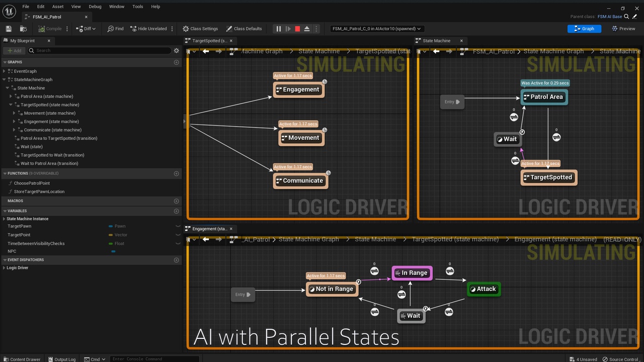Switch to Preview mode
The width and height of the screenshot is (644, 362).
pyautogui.click(x=624, y=29)
